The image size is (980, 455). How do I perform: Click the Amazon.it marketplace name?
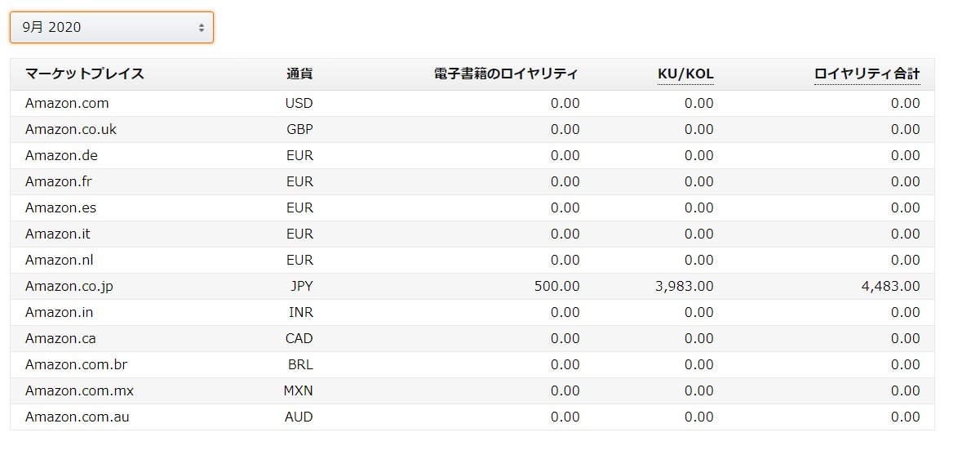(57, 234)
